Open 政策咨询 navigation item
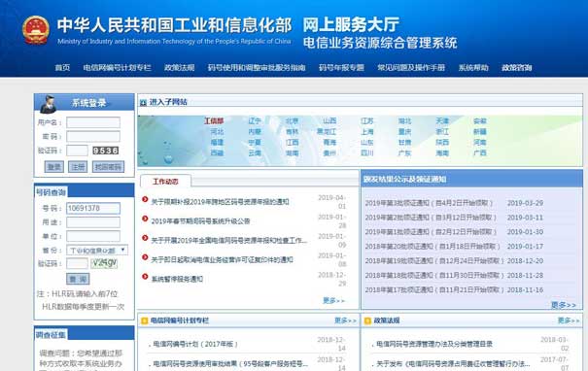The height and width of the screenshot is (371, 588). 517,68
